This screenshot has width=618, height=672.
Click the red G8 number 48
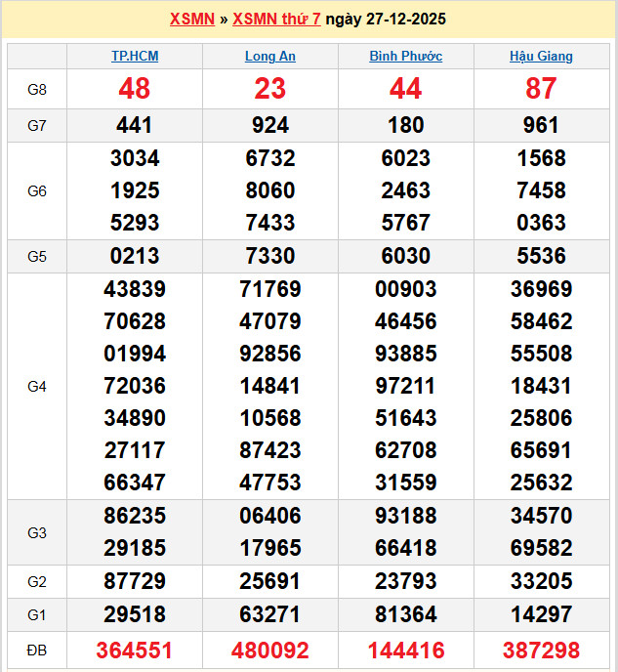click(x=135, y=90)
